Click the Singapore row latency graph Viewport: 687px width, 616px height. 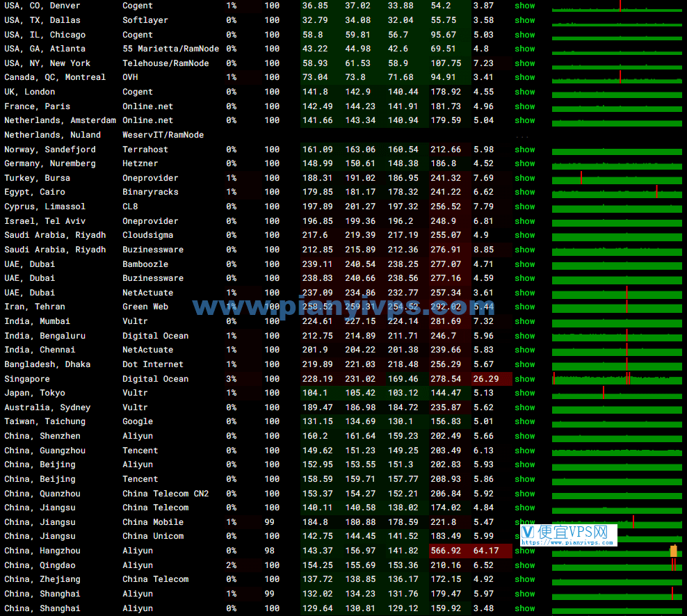tap(617, 379)
